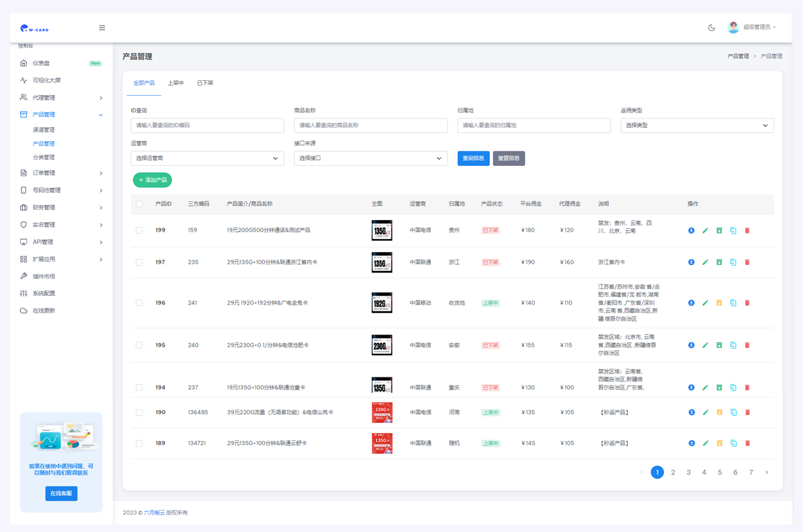Collapse sidebar using the hamburger menu icon
The image size is (803, 532).
(102, 28)
